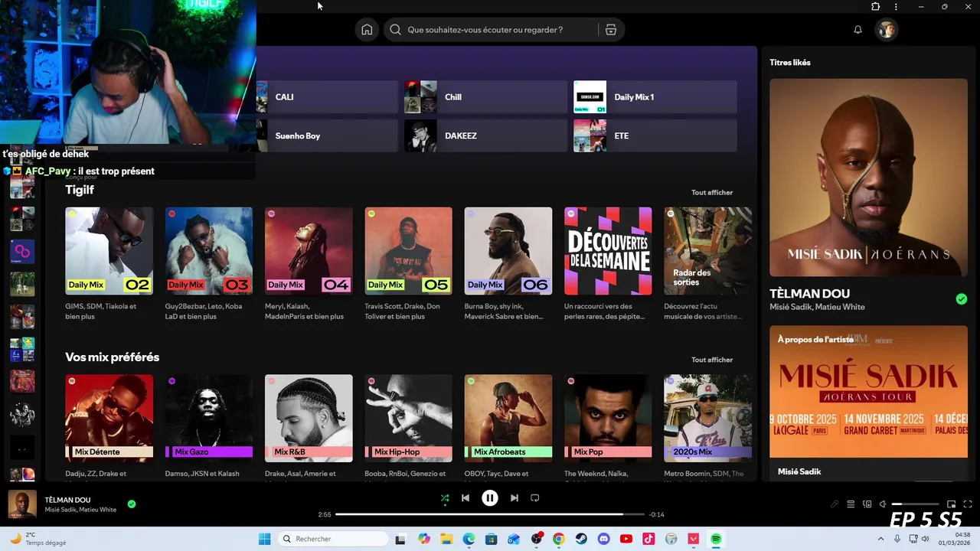
Task: Open the Suenho Boy shortcut
Action: click(x=326, y=135)
